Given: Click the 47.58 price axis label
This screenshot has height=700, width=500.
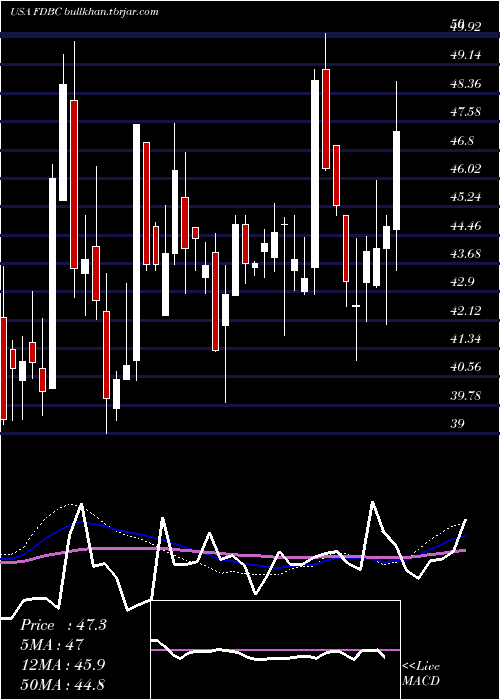Looking at the screenshot, I should (x=466, y=112).
